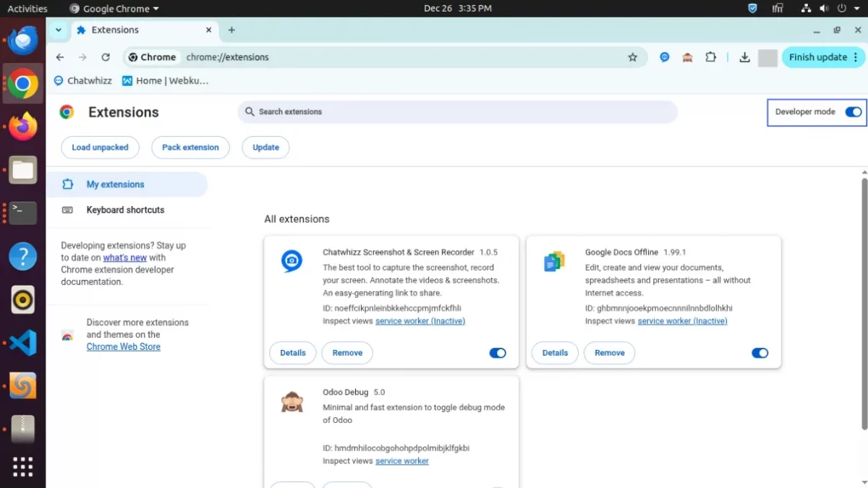Bookmark this page with the star icon
This screenshot has width=868, height=488.
point(633,57)
